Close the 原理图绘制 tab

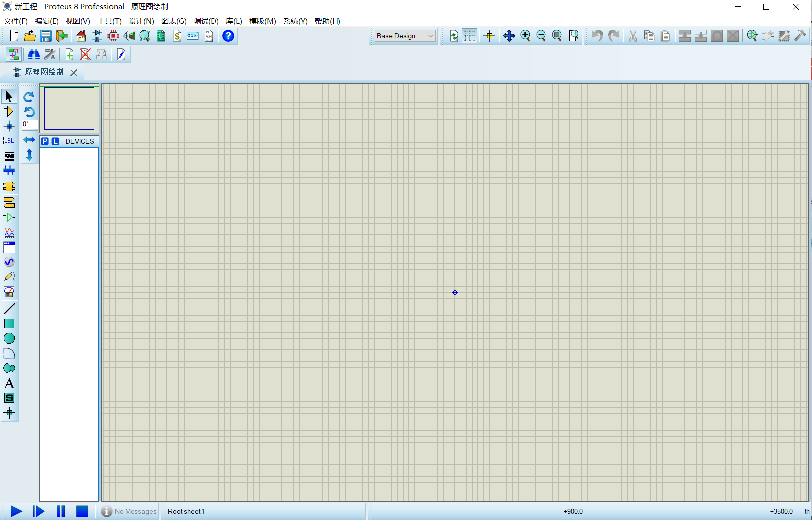click(x=74, y=72)
